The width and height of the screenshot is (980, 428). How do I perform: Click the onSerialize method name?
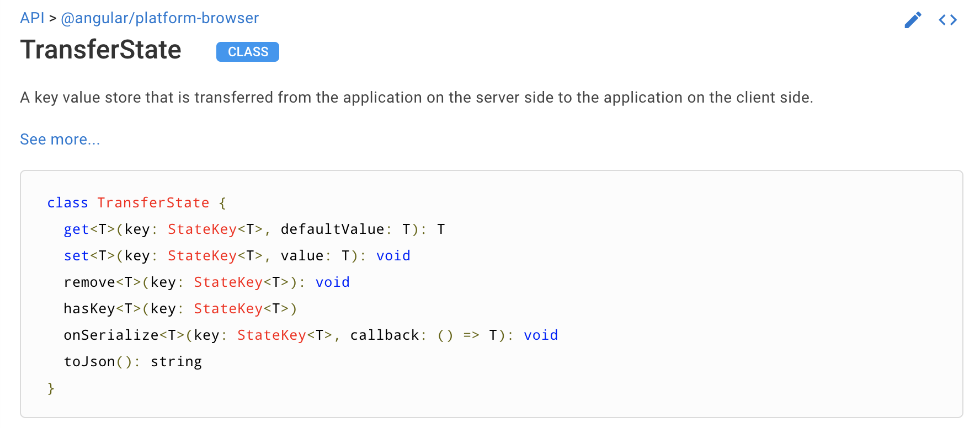tap(111, 335)
